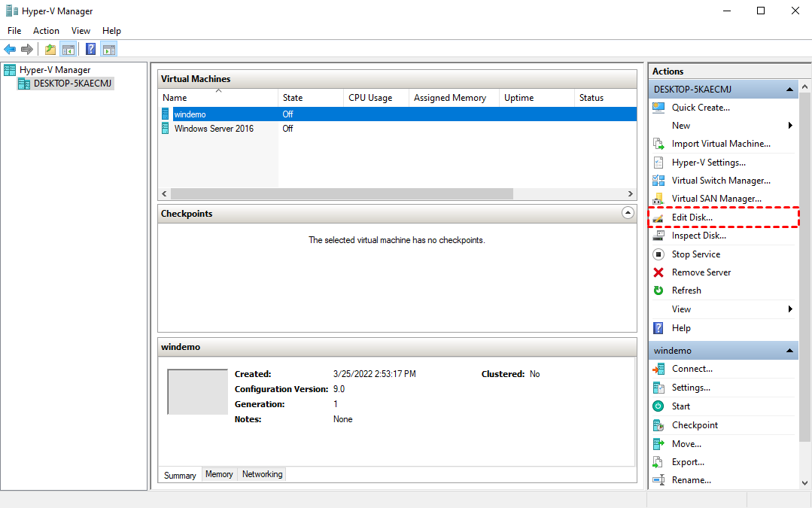
Task: Click the Export icon in Actions
Action: (x=658, y=462)
